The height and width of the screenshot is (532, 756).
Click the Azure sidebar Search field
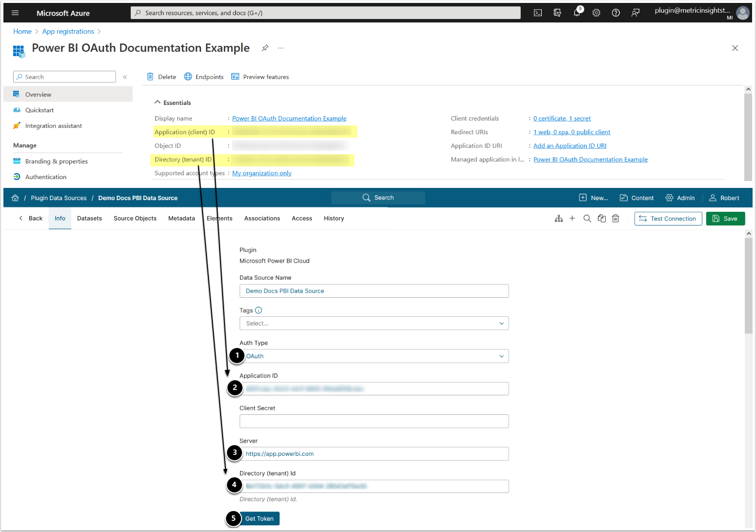click(x=64, y=77)
